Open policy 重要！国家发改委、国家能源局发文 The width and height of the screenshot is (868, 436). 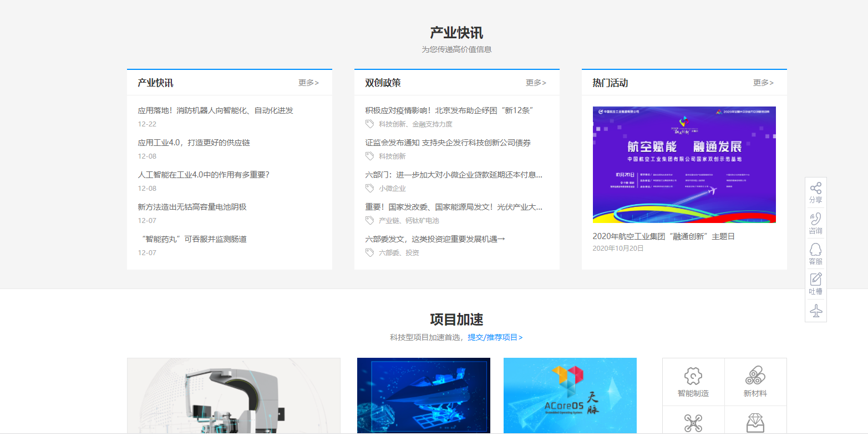coord(454,207)
